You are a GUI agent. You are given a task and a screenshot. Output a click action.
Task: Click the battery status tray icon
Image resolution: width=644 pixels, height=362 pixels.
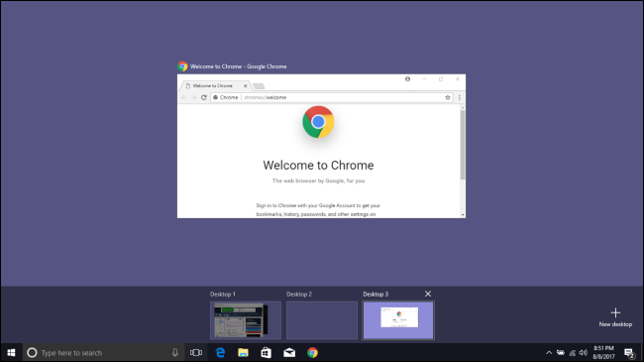coord(561,352)
